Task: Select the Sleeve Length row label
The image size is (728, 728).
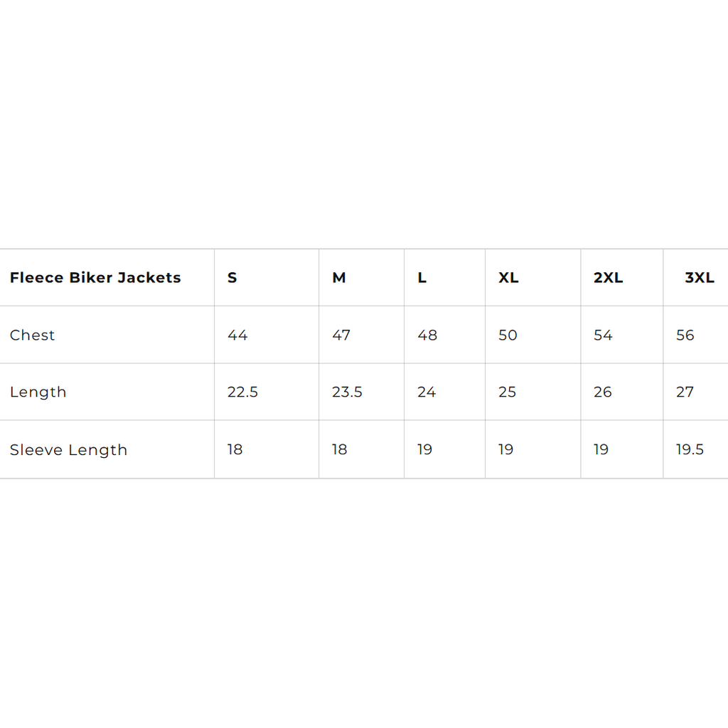Action: [x=69, y=450]
